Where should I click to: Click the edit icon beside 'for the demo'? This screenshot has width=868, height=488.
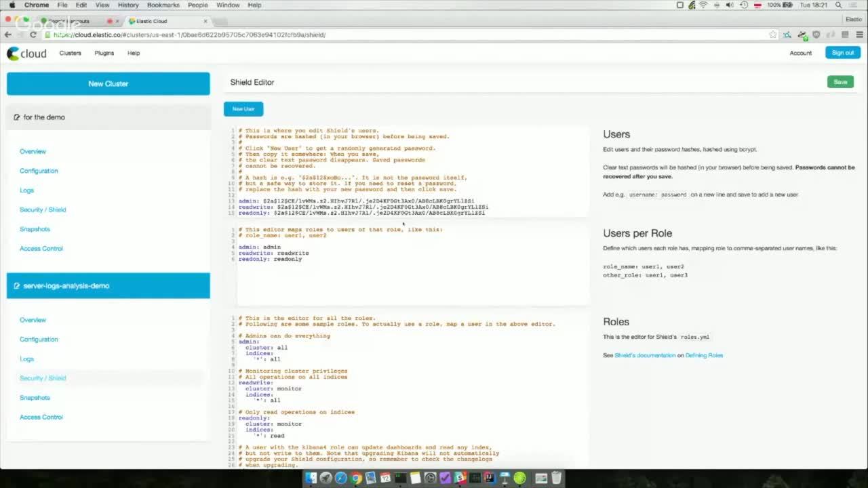tap(16, 117)
